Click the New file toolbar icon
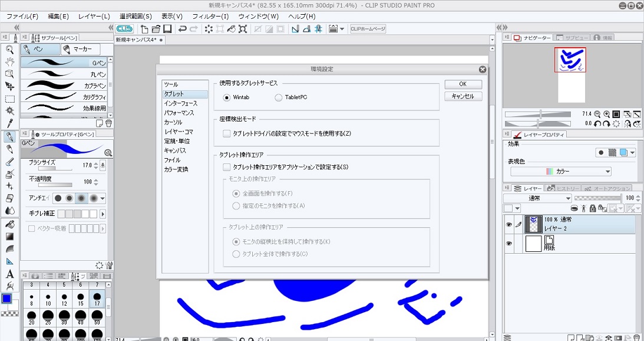 tap(144, 29)
